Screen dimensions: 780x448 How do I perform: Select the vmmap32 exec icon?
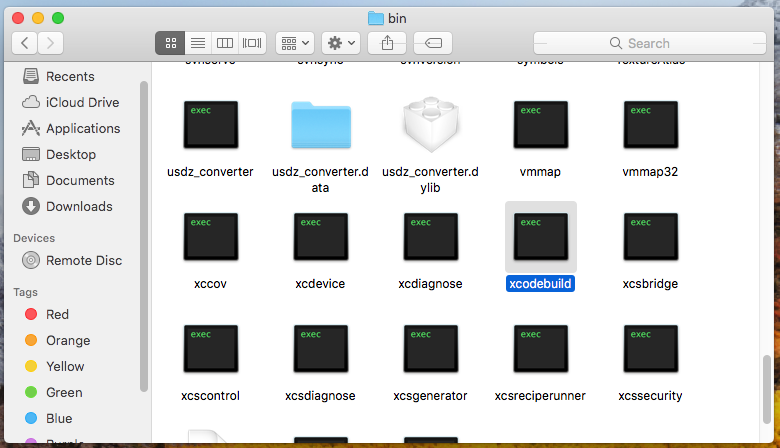[x=651, y=125]
